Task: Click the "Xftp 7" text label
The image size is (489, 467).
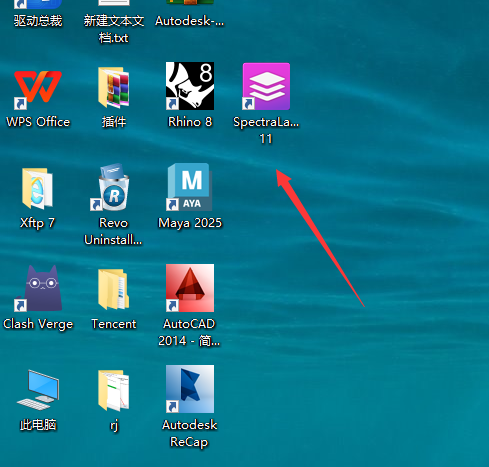Action: coord(37,223)
